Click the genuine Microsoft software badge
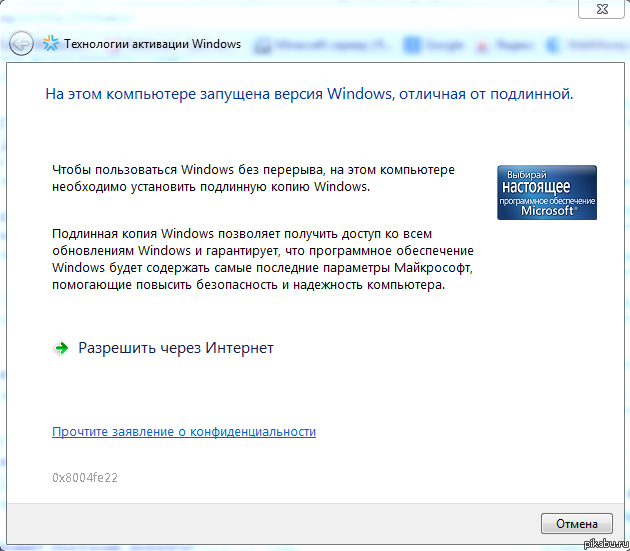The width and height of the screenshot is (630, 551). click(547, 193)
